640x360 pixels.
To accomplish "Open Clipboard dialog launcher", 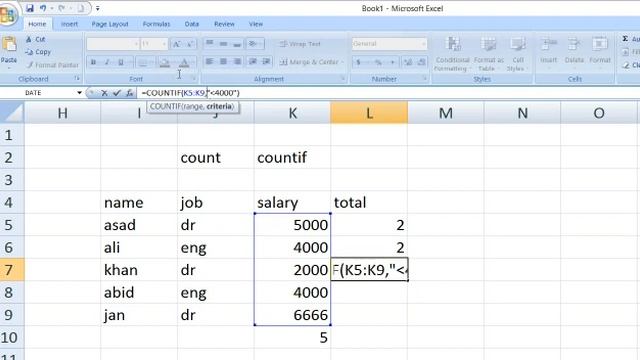I will click(77, 78).
